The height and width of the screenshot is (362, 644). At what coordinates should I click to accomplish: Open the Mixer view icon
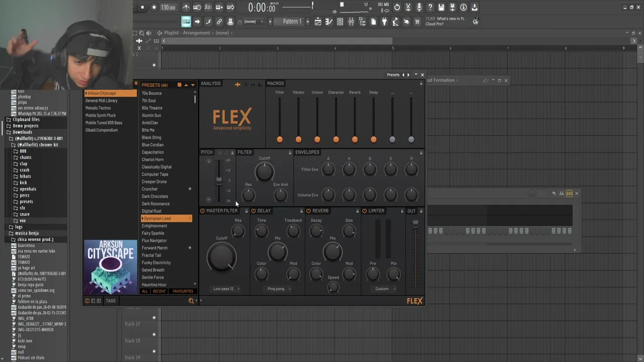tap(351, 22)
